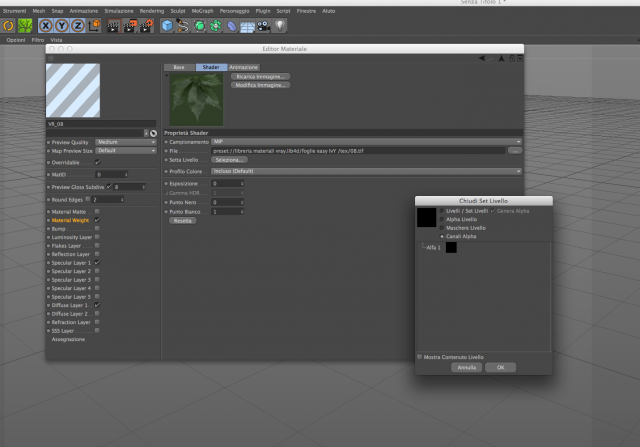The image size is (640, 447).
Task: Click the leaf texture thumbnail
Action: 196,100
